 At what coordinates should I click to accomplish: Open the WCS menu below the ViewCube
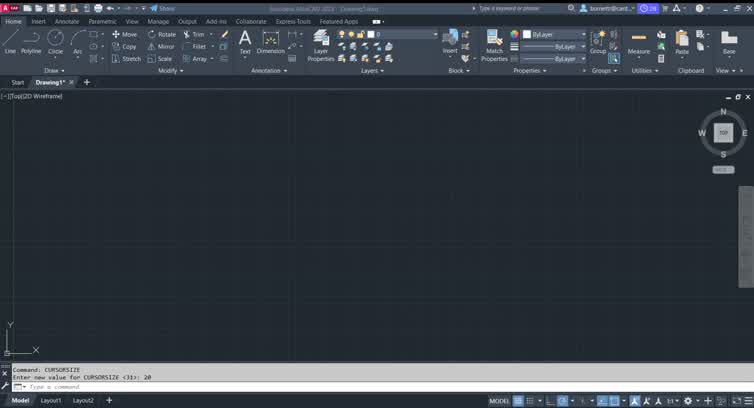723,170
